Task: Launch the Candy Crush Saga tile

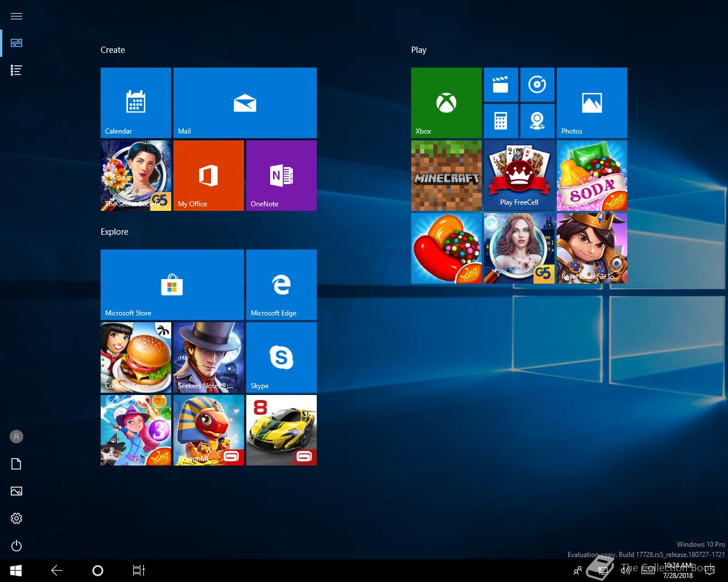Action: pos(446,248)
